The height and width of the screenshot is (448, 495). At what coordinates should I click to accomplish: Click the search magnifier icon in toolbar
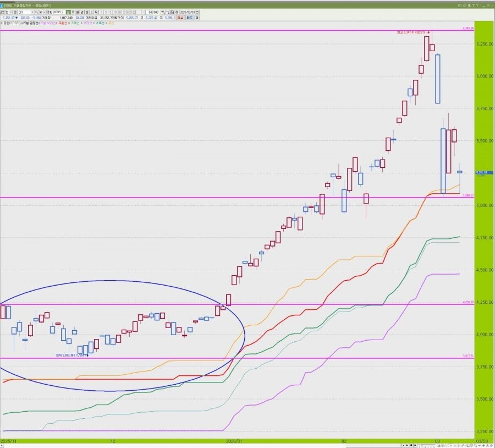click(37, 12)
